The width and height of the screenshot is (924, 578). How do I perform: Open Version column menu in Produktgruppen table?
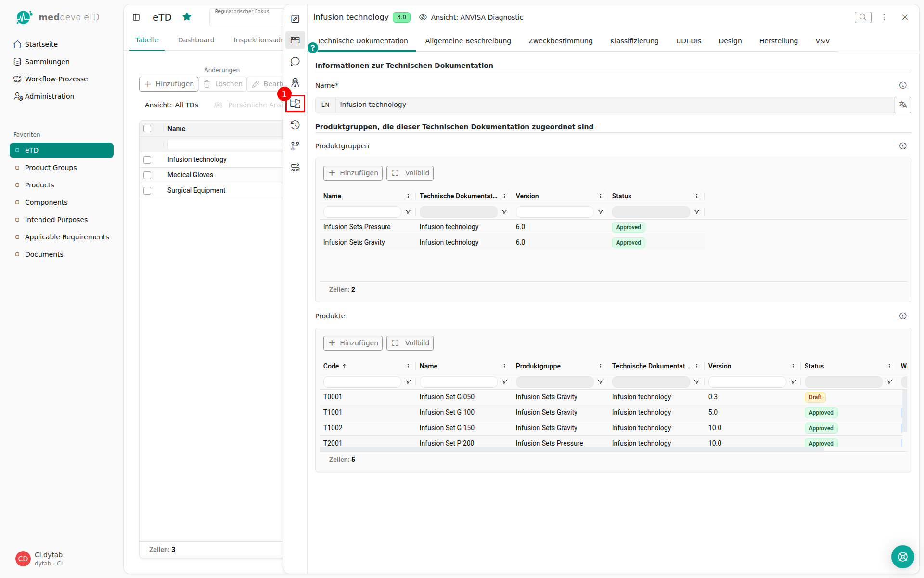coord(601,196)
